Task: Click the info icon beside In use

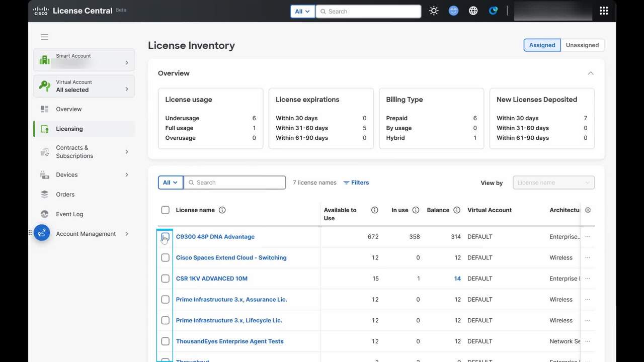Action: (416, 210)
